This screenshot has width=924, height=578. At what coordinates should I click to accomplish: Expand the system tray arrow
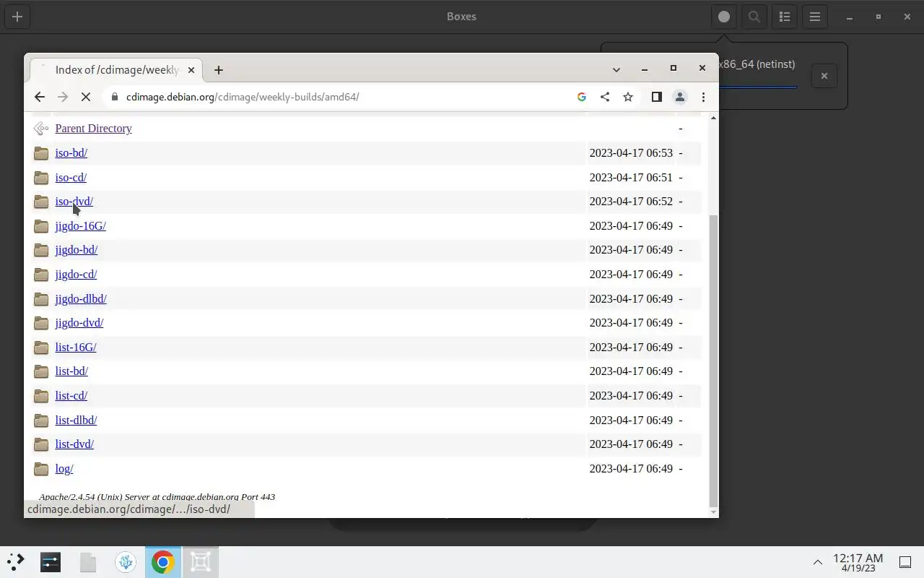(817, 562)
